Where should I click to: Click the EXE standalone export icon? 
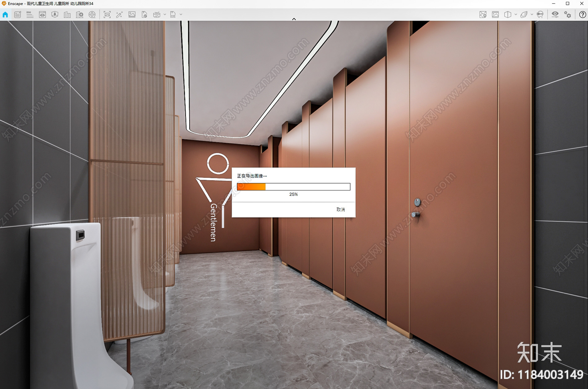[x=173, y=15]
